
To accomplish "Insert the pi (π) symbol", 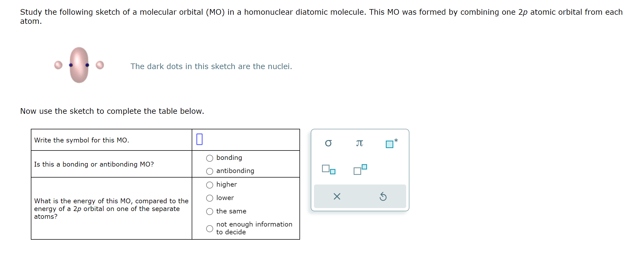I will tap(360, 143).
